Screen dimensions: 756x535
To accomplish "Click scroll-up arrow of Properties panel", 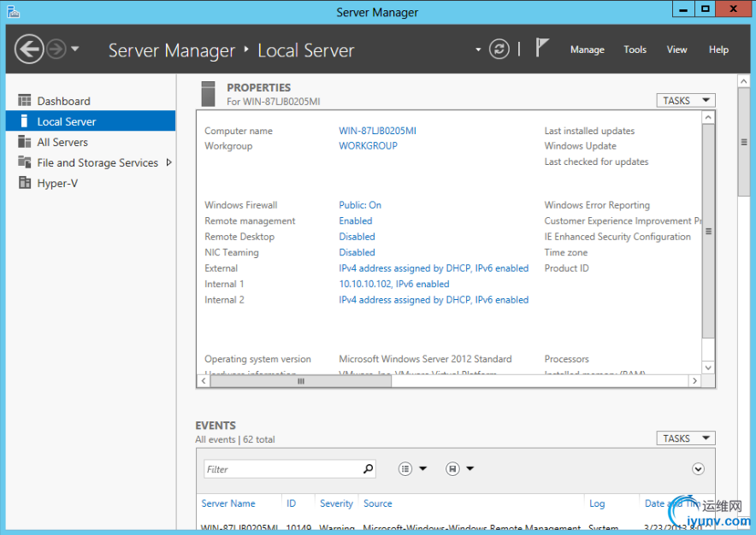I will [708, 118].
